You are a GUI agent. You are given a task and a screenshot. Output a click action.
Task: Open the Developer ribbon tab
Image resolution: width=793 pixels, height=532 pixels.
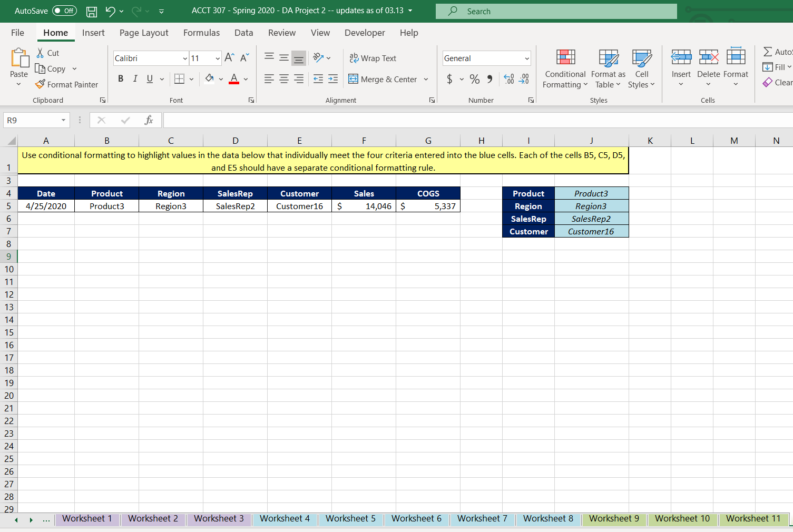[365, 33]
